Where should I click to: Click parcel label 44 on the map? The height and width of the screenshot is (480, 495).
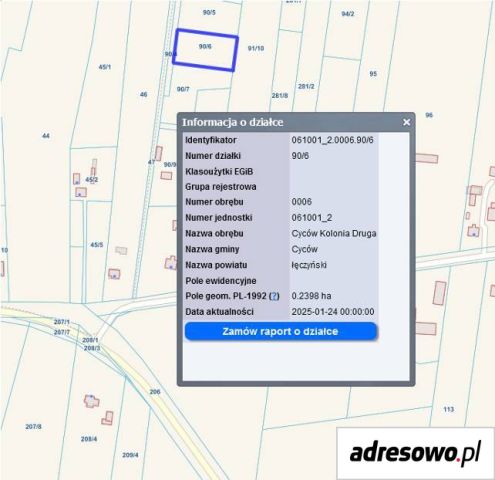(x=46, y=136)
